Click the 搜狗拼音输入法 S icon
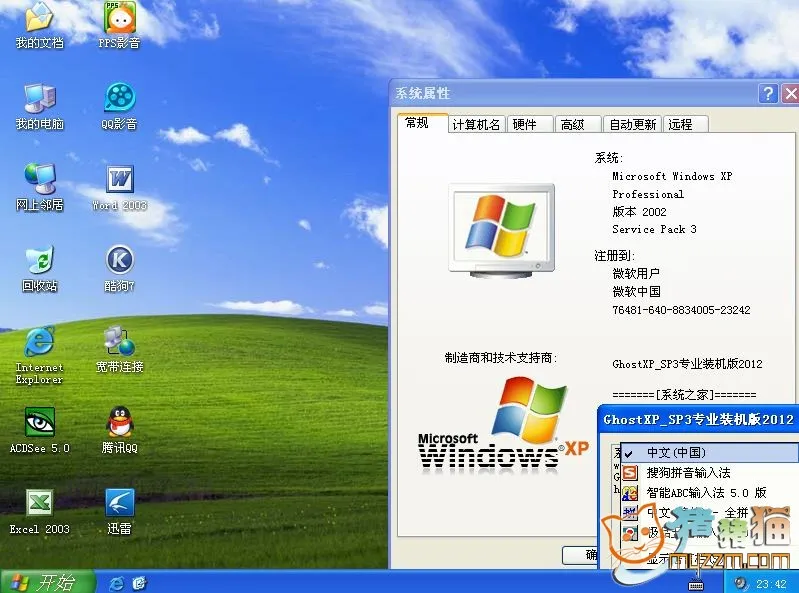The image size is (799, 593). pyautogui.click(x=630, y=473)
